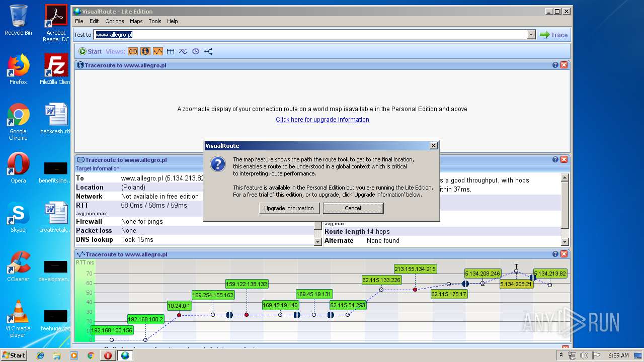
Task: Cancel the VisualRoute dialog
Action: coord(353,208)
